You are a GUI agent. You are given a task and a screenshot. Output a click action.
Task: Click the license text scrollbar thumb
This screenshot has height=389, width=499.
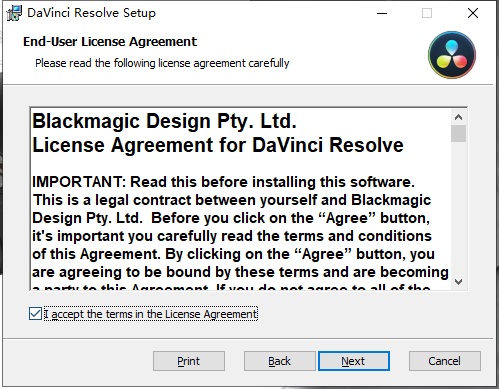(x=459, y=133)
